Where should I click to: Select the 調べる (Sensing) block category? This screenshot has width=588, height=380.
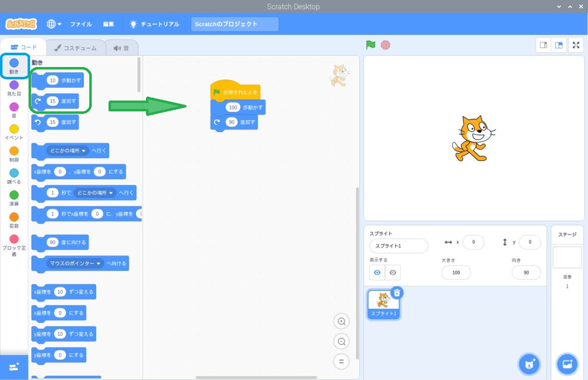pos(14,174)
